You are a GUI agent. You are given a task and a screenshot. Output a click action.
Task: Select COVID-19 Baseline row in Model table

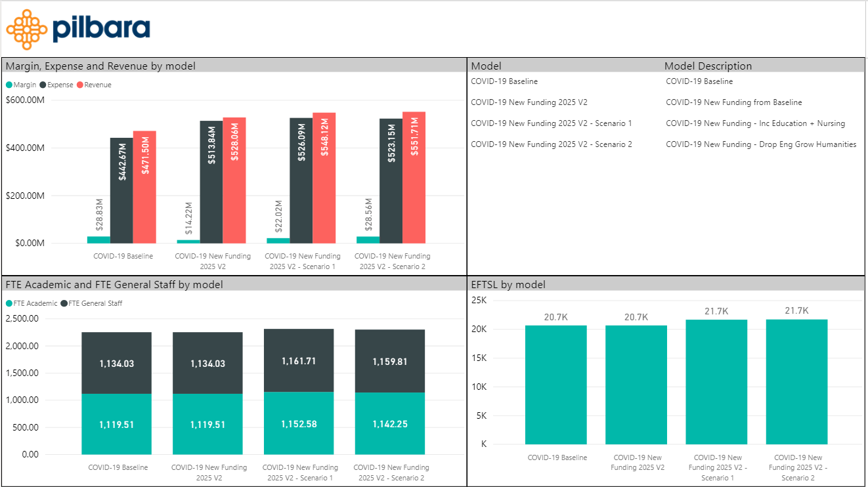[x=665, y=81]
